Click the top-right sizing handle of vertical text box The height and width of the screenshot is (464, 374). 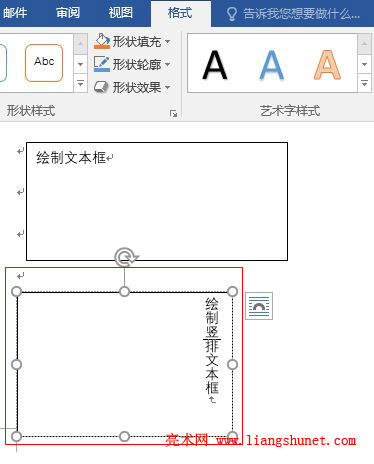click(232, 292)
